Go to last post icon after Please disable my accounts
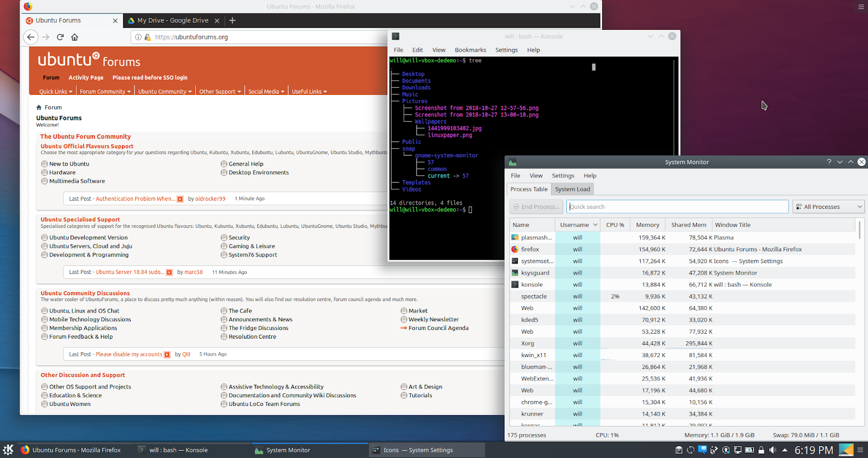The width and height of the screenshot is (868, 458). 167,354
